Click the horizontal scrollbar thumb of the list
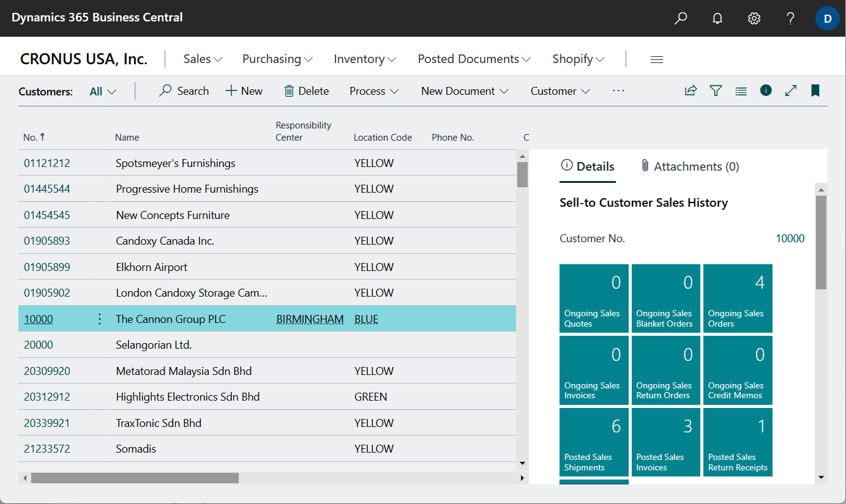The height and width of the screenshot is (504, 846). tap(135, 478)
